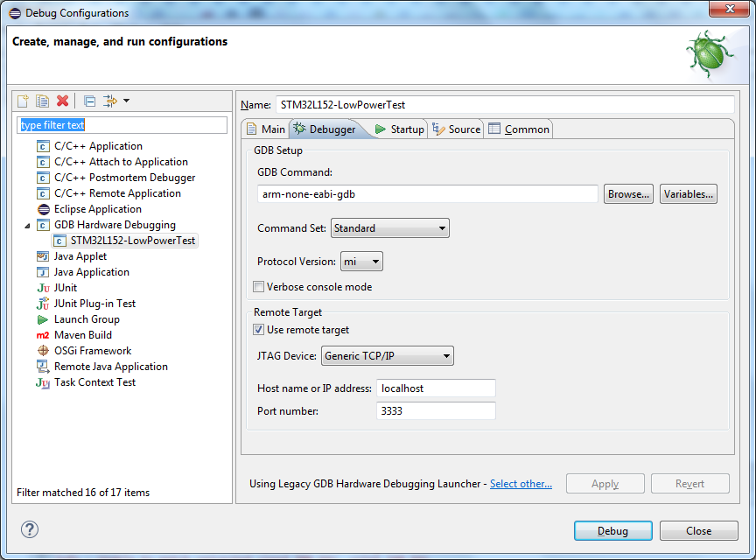Uncheck Use remote target checkbox
The image size is (756, 560).
pyautogui.click(x=259, y=330)
